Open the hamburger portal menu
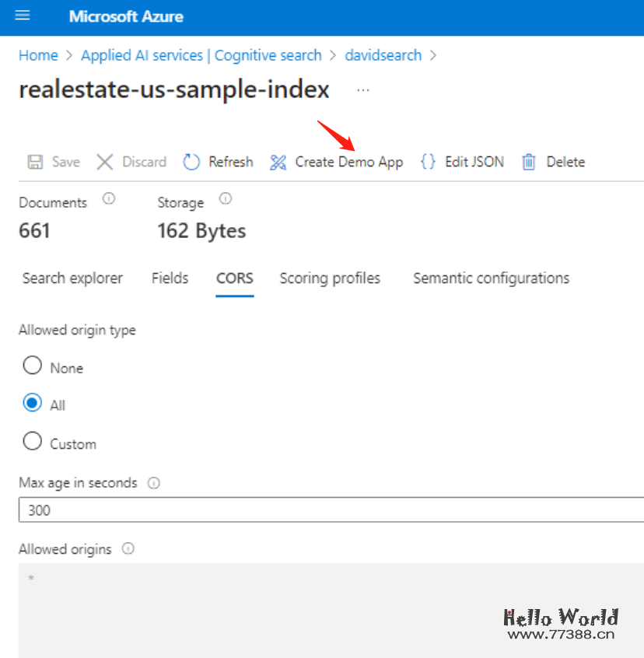644x658 pixels. click(x=22, y=16)
